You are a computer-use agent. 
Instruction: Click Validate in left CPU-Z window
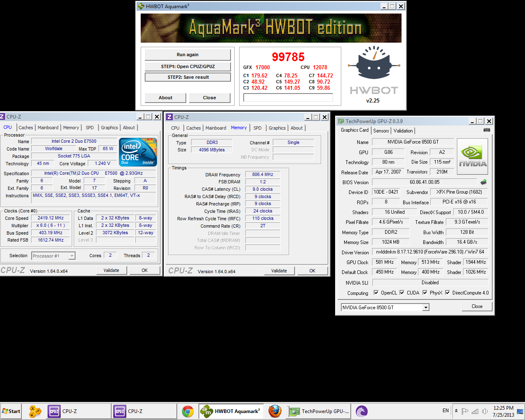pos(111,270)
